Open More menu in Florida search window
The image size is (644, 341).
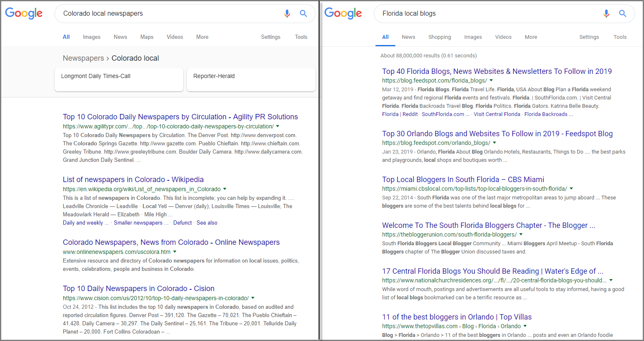[531, 37]
